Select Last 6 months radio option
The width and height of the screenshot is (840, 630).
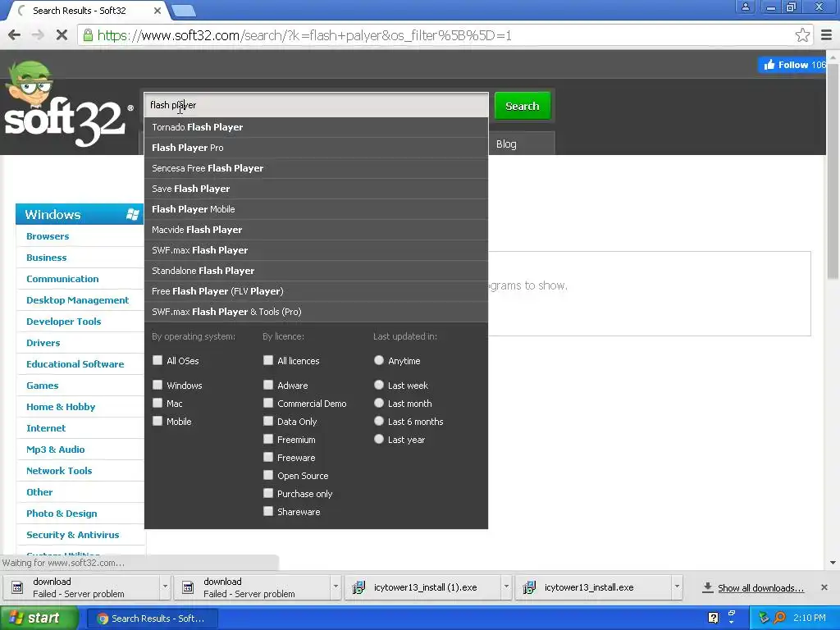(x=379, y=421)
